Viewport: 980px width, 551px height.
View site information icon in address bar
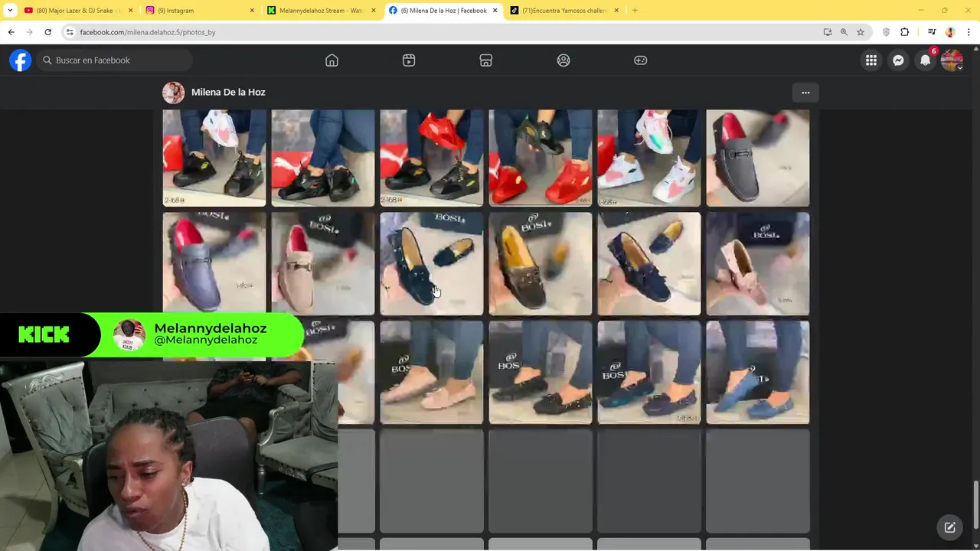click(x=70, y=32)
